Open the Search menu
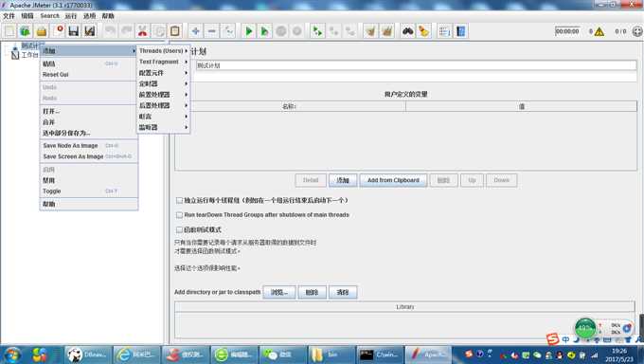The image size is (644, 364). tap(49, 15)
